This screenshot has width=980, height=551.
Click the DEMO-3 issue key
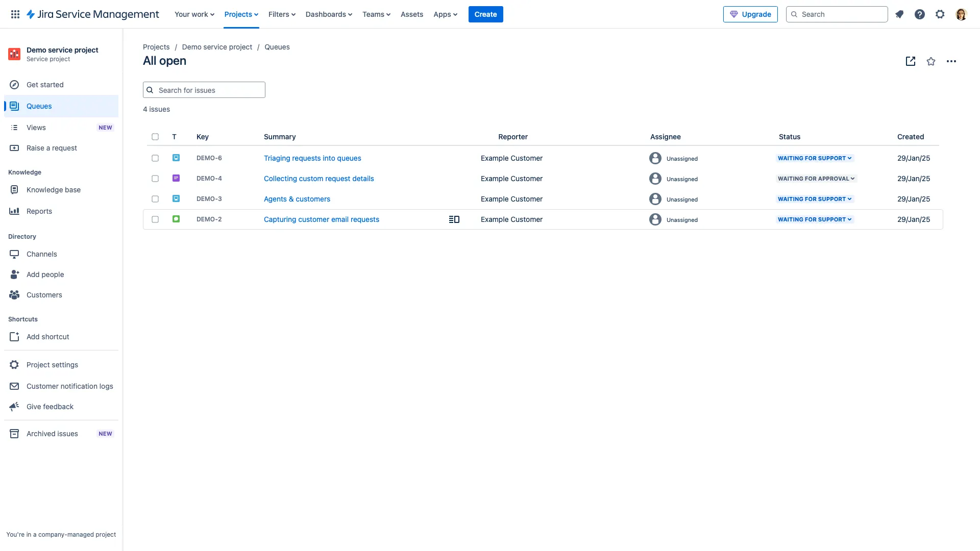(209, 199)
